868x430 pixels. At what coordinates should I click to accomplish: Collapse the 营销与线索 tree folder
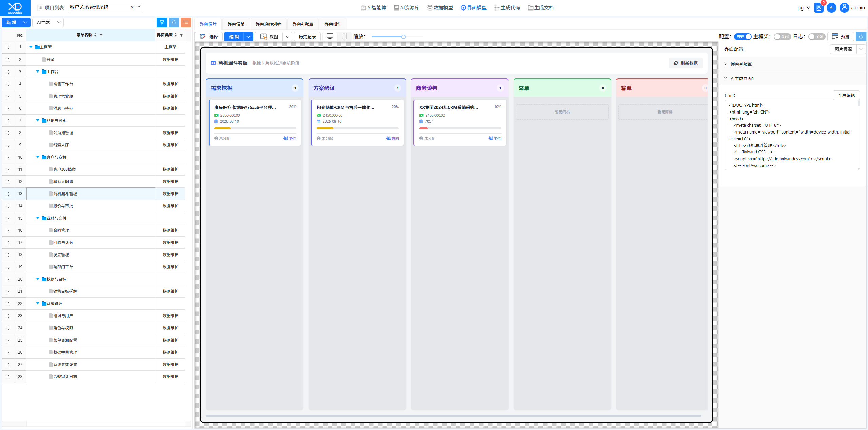(x=38, y=120)
